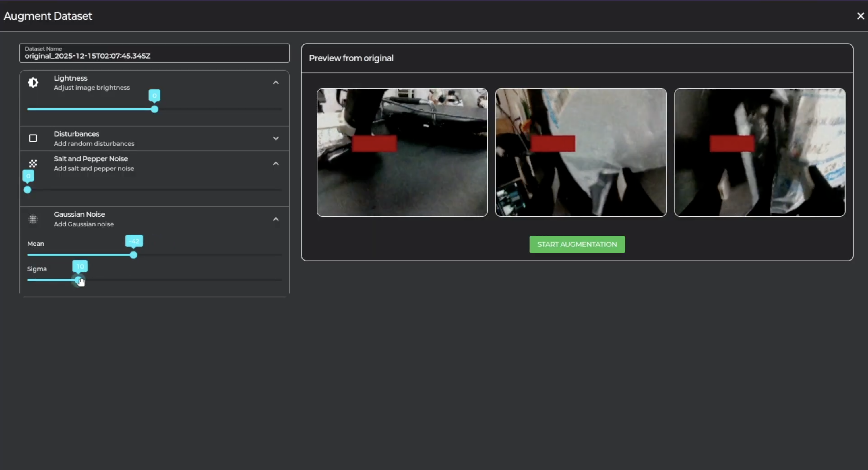Click the Salt and Pepper Noise icon
Image resolution: width=868 pixels, height=470 pixels.
(33, 163)
